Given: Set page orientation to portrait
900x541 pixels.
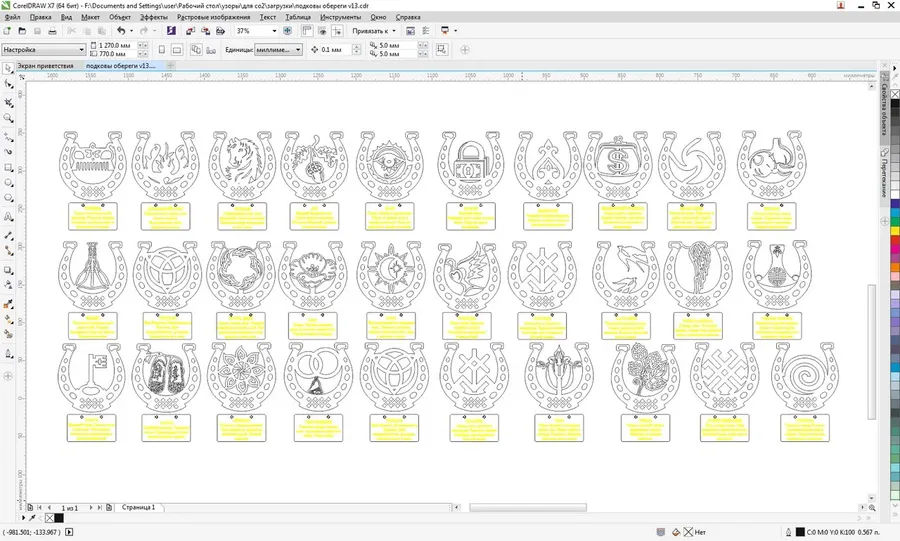Looking at the screenshot, I should coord(162,50).
